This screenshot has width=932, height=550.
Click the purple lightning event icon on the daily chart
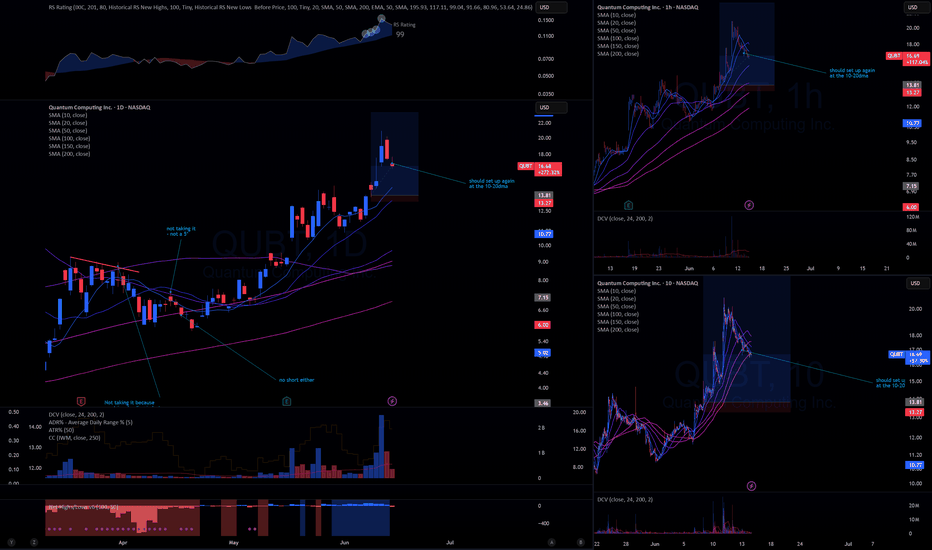coord(392,401)
